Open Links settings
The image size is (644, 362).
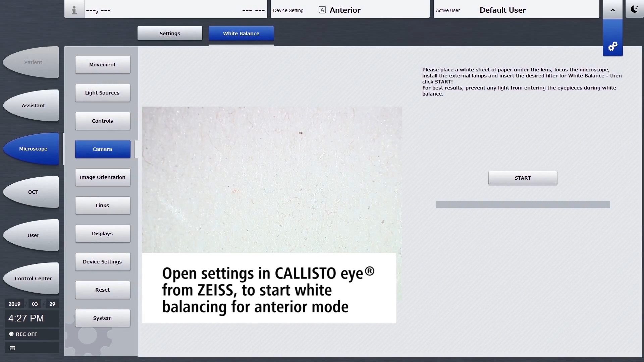pos(103,205)
